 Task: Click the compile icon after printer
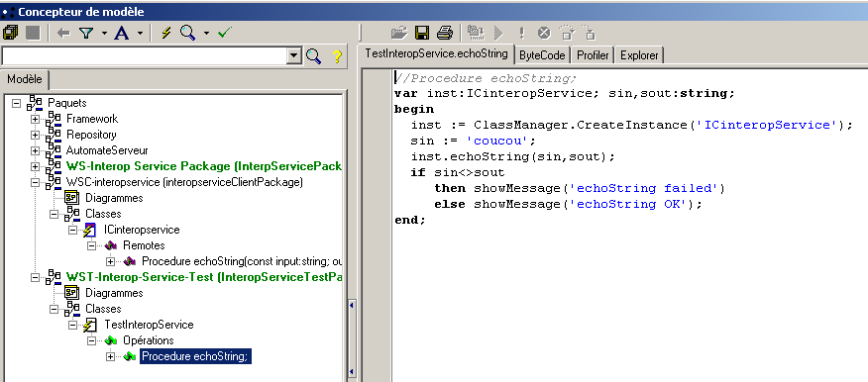pyautogui.click(x=476, y=34)
